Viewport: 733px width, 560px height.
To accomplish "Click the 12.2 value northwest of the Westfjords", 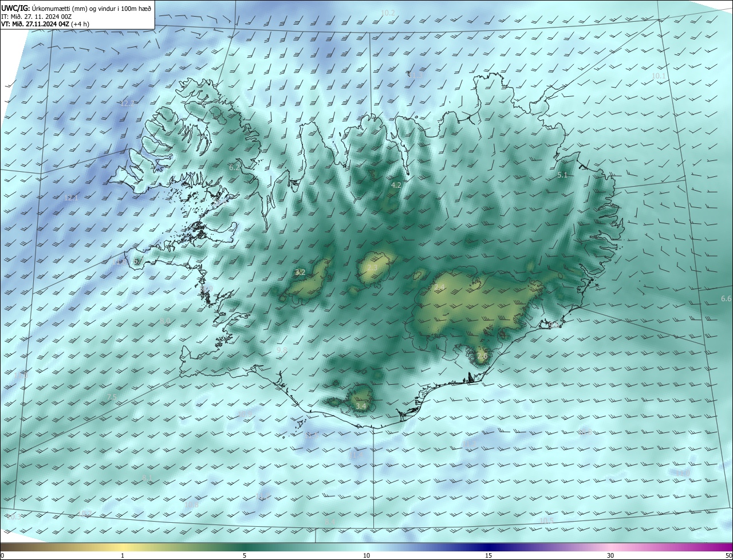I will point(127,104).
